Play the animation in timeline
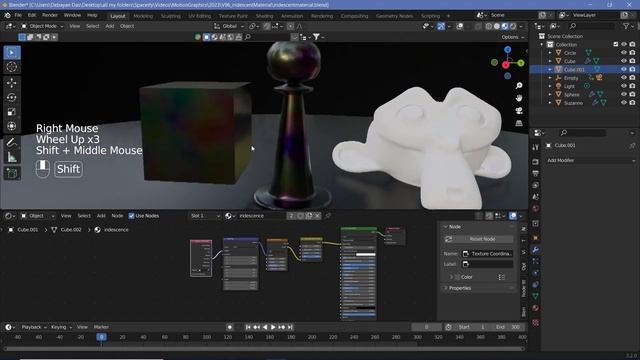The image size is (640, 360). pyautogui.click(x=273, y=327)
